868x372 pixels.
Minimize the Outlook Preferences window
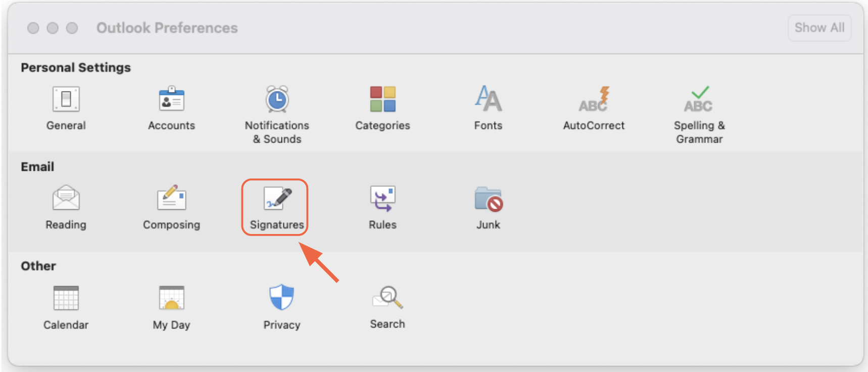[x=53, y=28]
